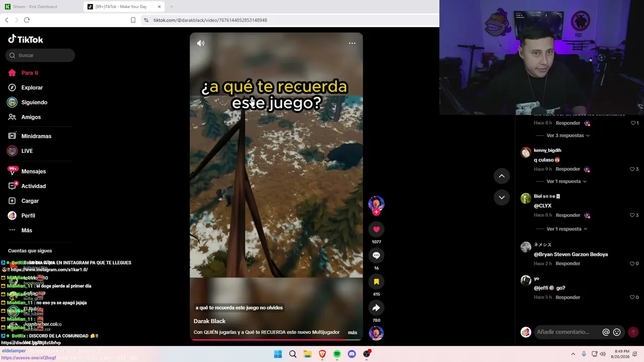Switch to the Stream - Kick Dashboard tab
The width and height of the screenshot is (644, 362).
click(x=40, y=7)
